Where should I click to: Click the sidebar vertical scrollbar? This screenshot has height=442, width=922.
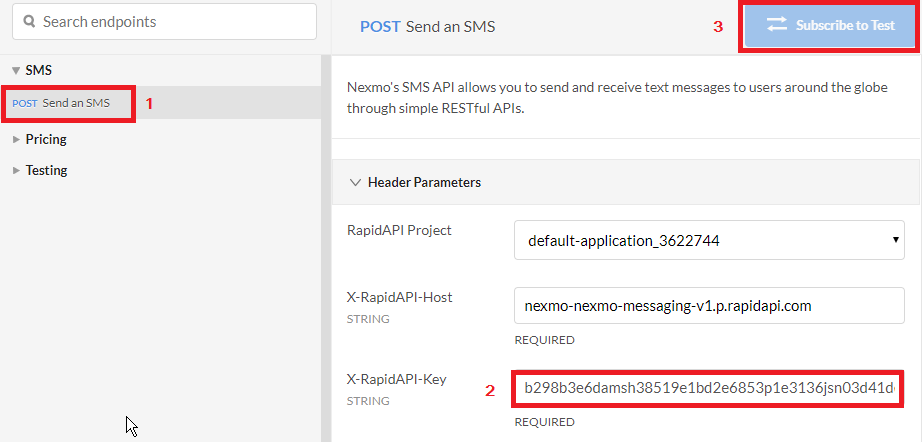tap(326, 248)
